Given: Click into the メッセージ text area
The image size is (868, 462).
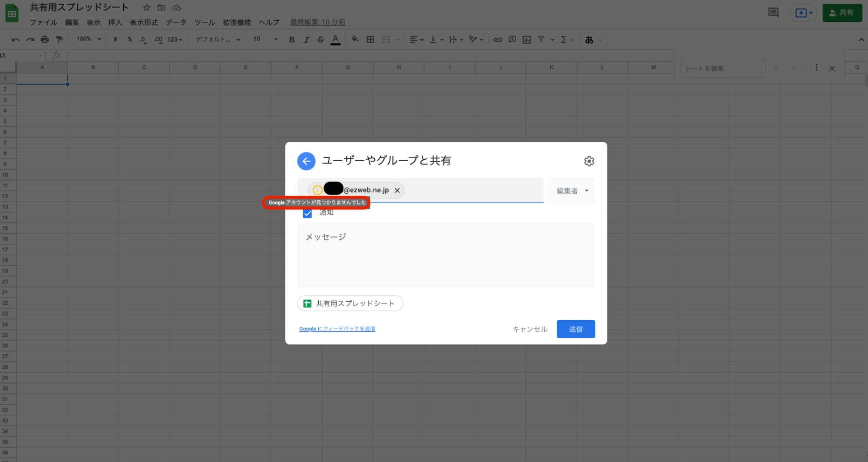Looking at the screenshot, I should pos(446,255).
